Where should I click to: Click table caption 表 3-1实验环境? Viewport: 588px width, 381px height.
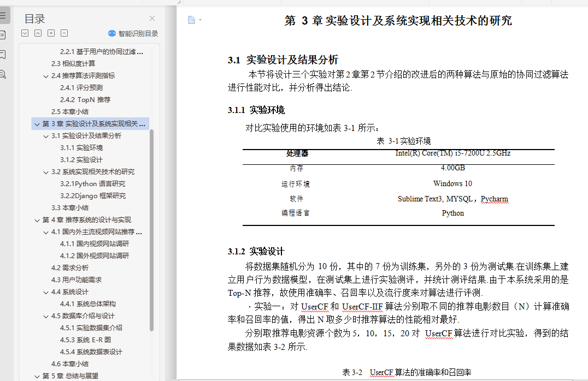[x=403, y=141]
